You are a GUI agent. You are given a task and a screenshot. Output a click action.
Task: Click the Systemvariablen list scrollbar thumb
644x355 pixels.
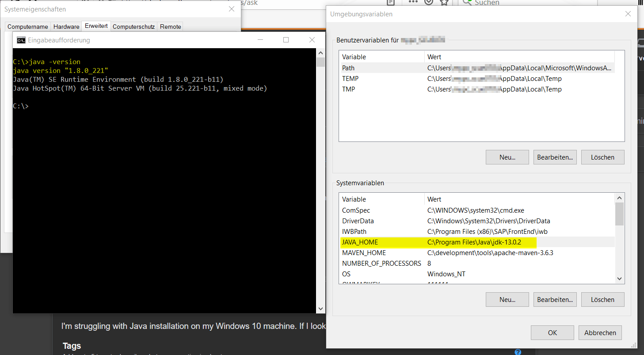(x=619, y=214)
